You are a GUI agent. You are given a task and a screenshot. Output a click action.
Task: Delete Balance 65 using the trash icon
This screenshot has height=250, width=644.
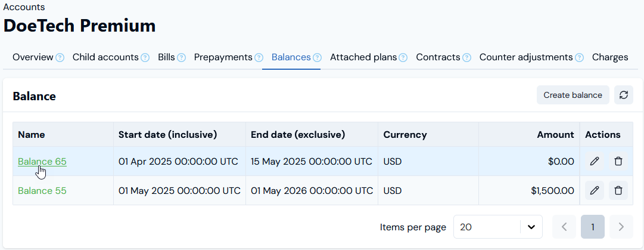(x=618, y=161)
